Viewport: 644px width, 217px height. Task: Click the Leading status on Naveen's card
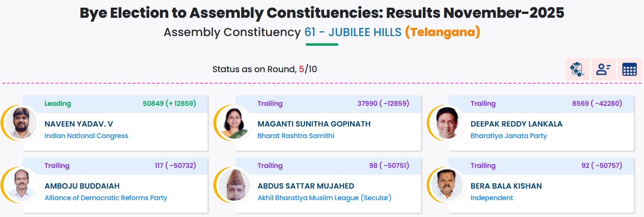tap(57, 103)
